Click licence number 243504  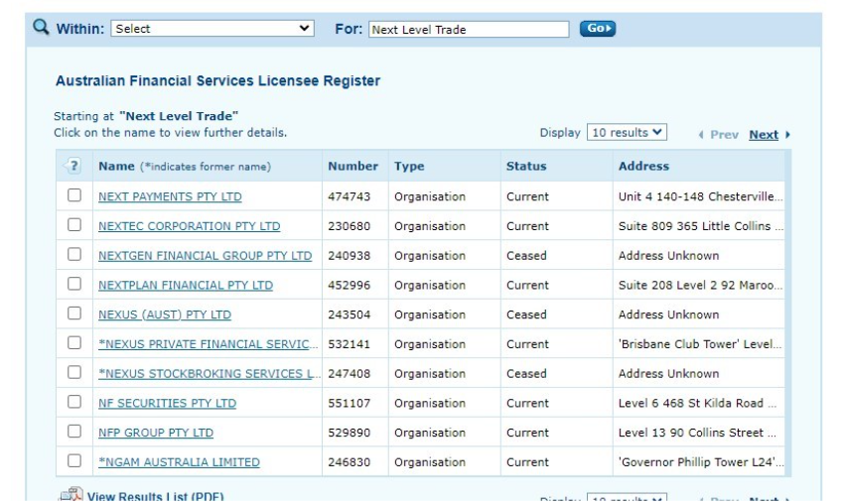[350, 315]
